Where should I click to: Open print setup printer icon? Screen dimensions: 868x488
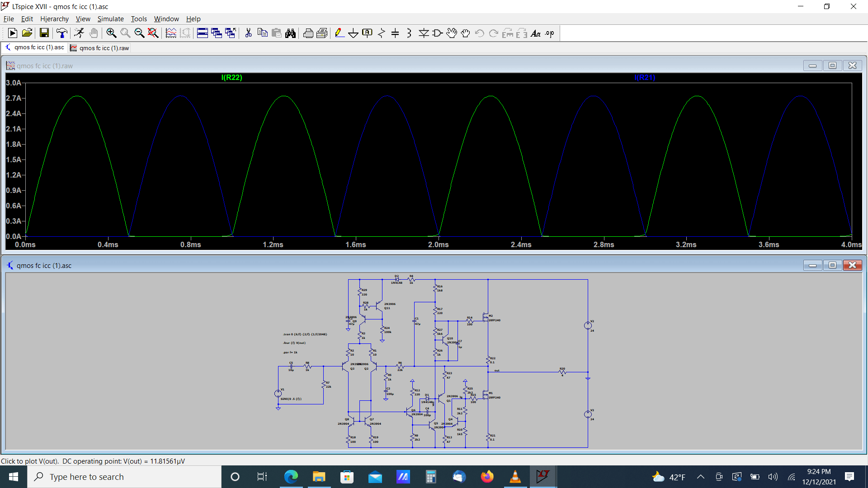tap(308, 33)
